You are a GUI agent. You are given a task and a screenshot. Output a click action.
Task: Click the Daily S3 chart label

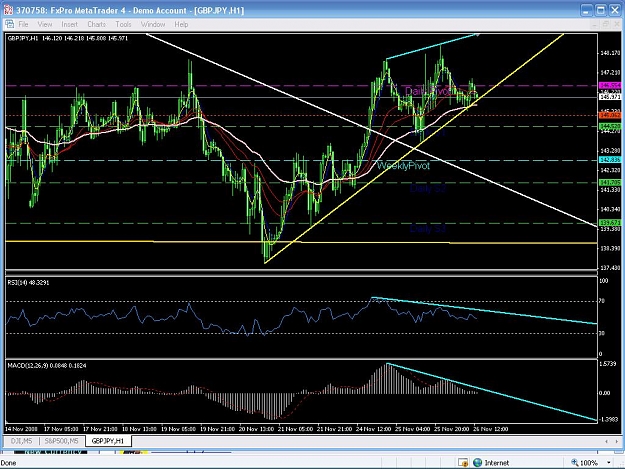click(428, 229)
